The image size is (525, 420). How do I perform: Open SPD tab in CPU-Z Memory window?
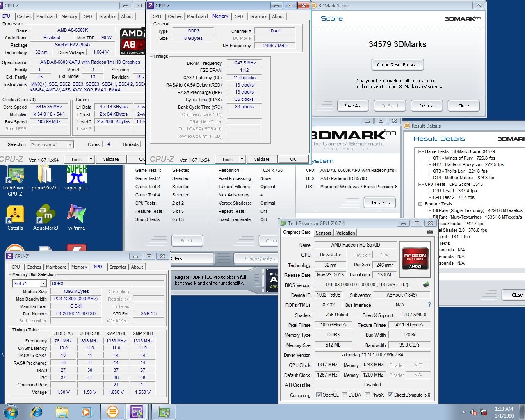pyautogui.click(x=239, y=16)
